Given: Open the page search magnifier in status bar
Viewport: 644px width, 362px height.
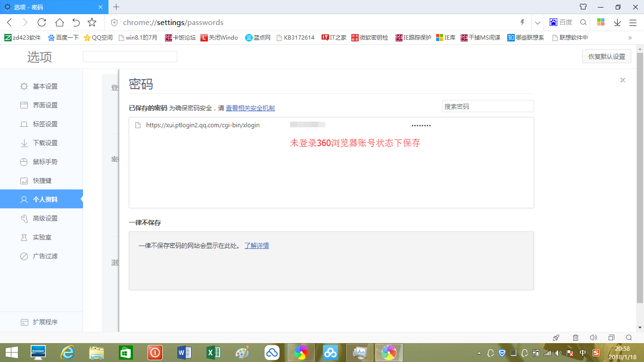Looking at the screenshot, I should click(x=630, y=338).
